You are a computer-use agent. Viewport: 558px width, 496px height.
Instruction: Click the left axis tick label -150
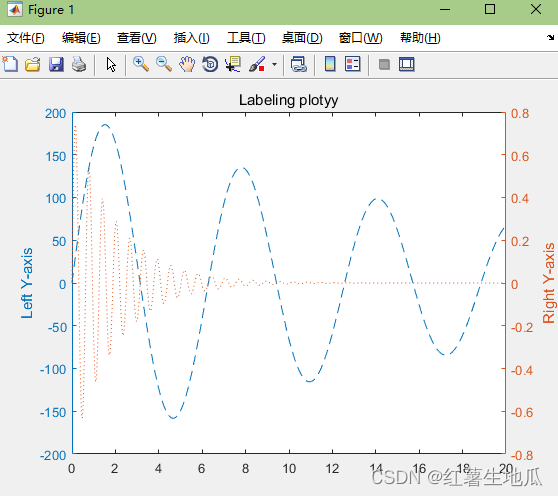[53, 413]
